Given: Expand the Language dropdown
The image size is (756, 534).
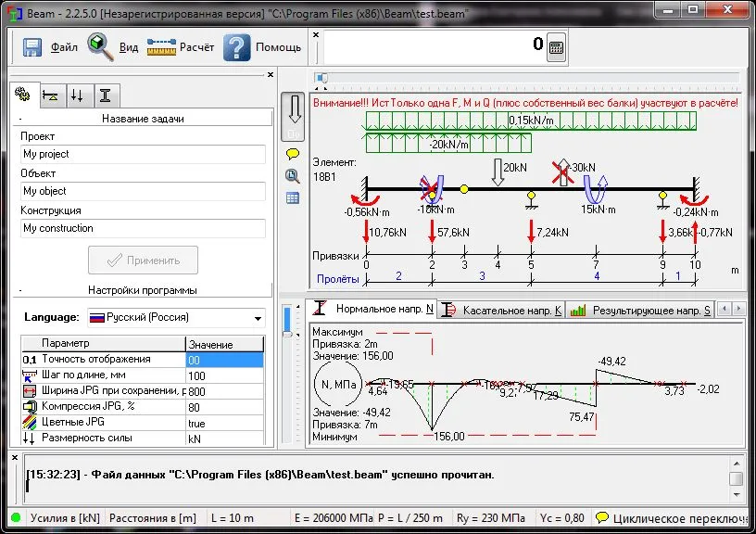Looking at the screenshot, I should pos(257,318).
